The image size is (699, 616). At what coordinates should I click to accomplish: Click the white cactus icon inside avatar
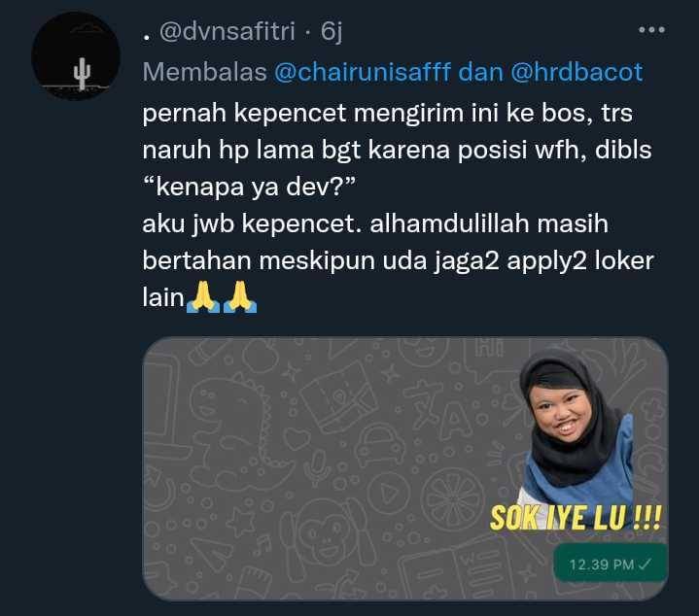click(x=82, y=74)
